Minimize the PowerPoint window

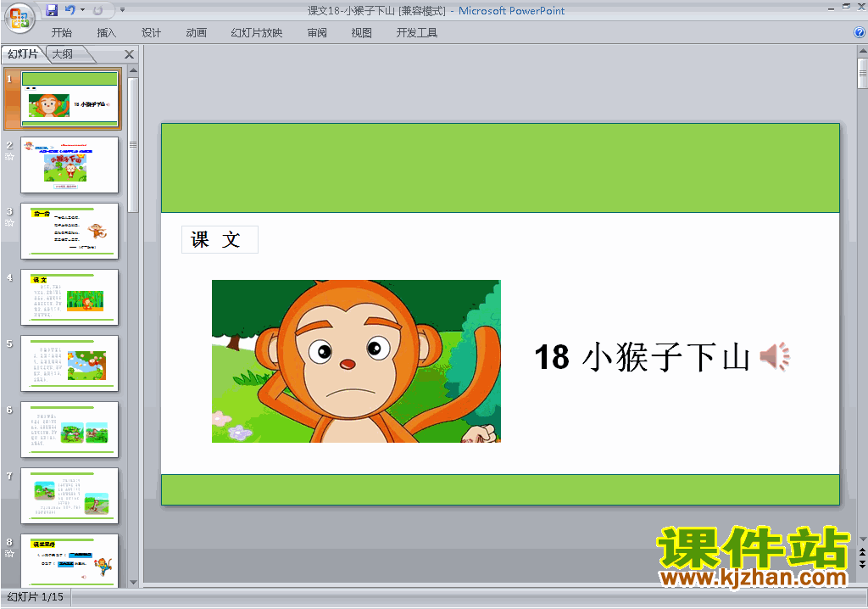(831, 8)
